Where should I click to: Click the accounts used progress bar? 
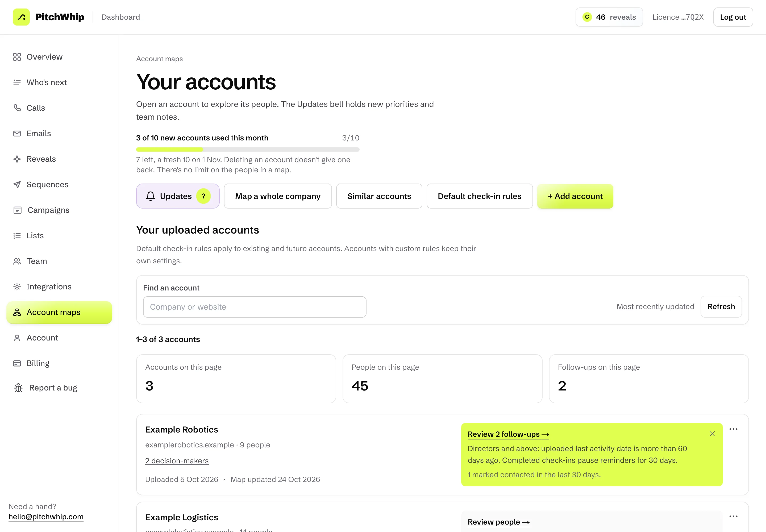pos(248,149)
